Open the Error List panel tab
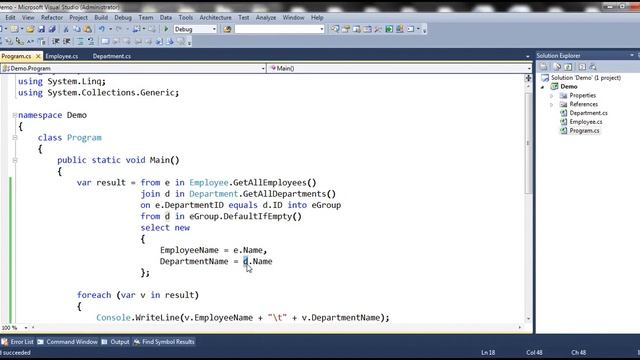Image resolution: width=640 pixels, height=360 pixels. tap(18, 342)
